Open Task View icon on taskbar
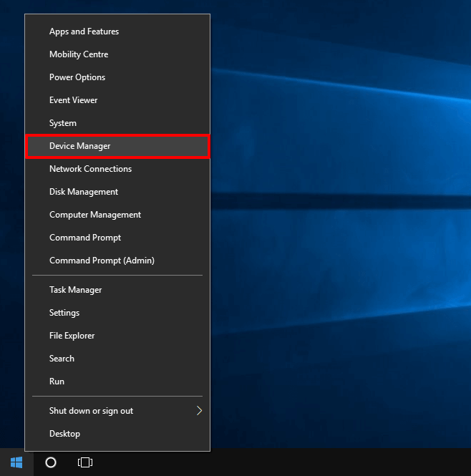 [85, 462]
